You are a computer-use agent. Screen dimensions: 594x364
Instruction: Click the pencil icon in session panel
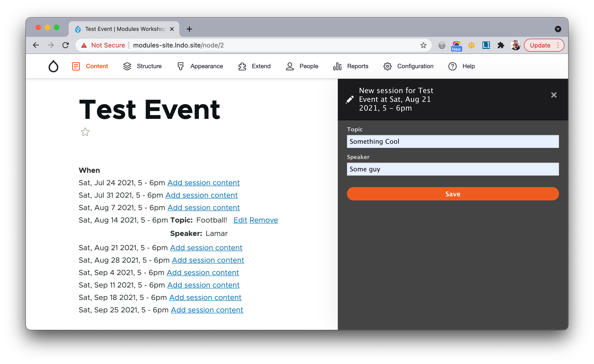point(350,99)
